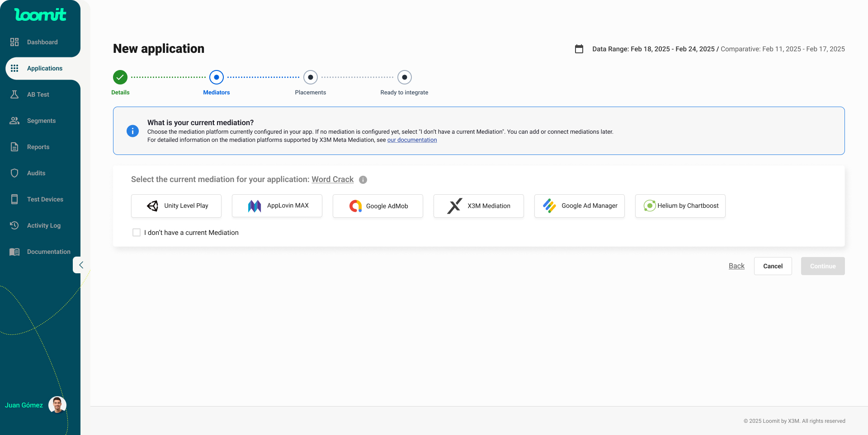The width and height of the screenshot is (868, 435).
Task: Click the Details step label
Action: 120,93
